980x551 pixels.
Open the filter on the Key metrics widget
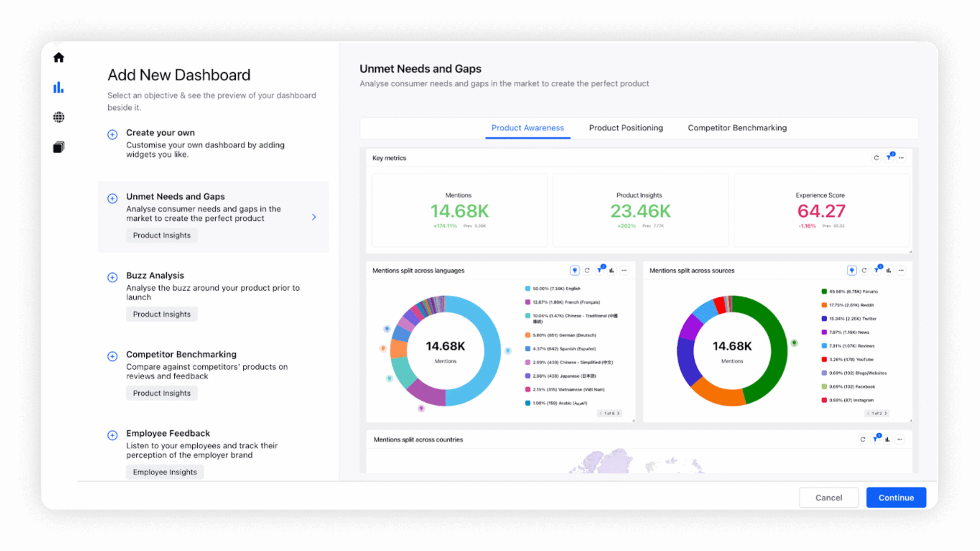[x=889, y=158]
